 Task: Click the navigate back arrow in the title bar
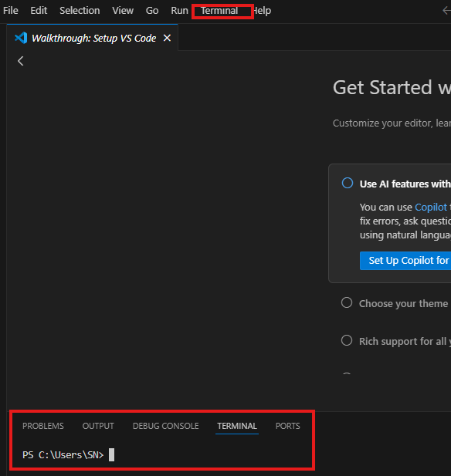click(x=446, y=11)
